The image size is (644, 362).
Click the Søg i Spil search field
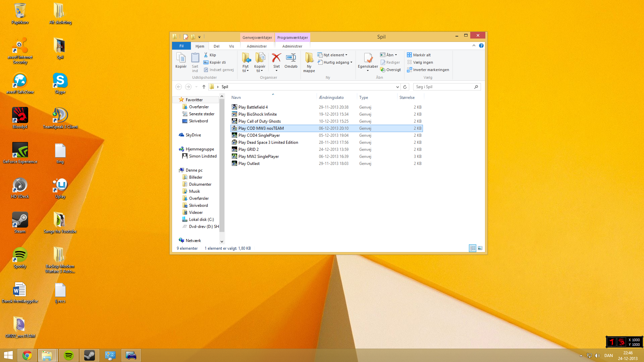click(x=447, y=87)
